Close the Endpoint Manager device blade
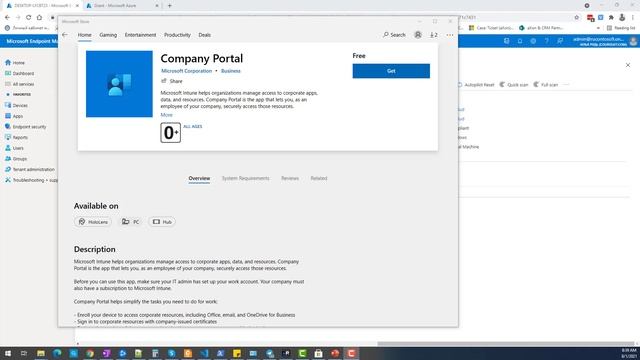This screenshot has height=360, width=640. click(x=628, y=65)
